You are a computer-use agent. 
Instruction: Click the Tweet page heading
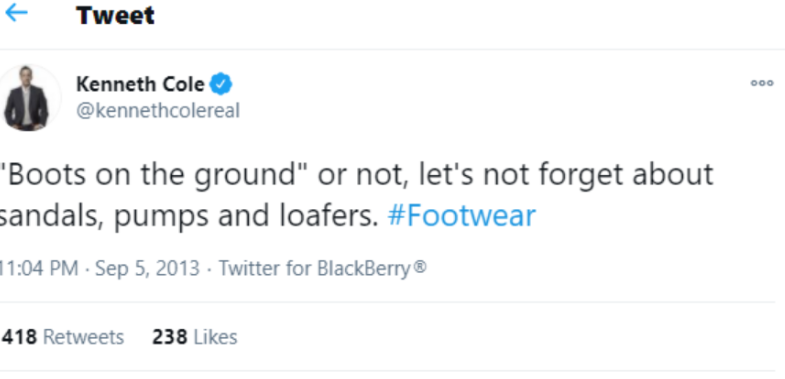coord(115,15)
